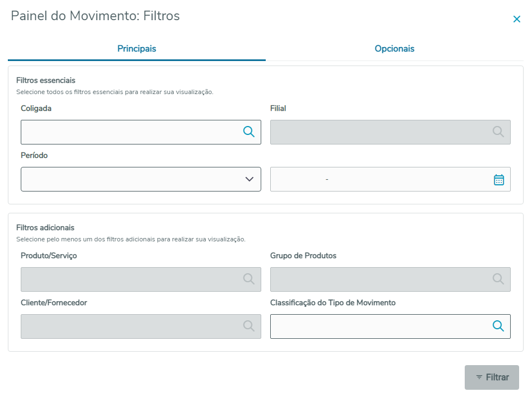
Task: Switch to the Opcionais tab
Action: pyautogui.click(x=395, y=49)
